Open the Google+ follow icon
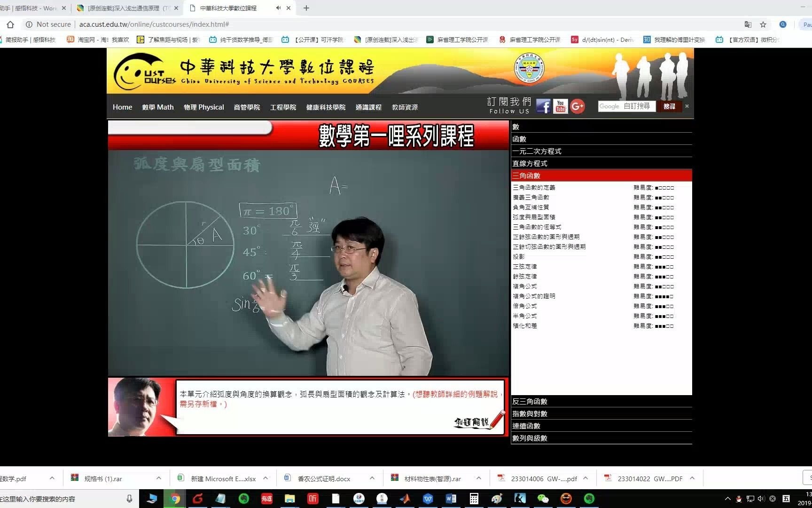The height and width of the screenshot is (508, 812). pyautogui.click(x=578, y=106)
